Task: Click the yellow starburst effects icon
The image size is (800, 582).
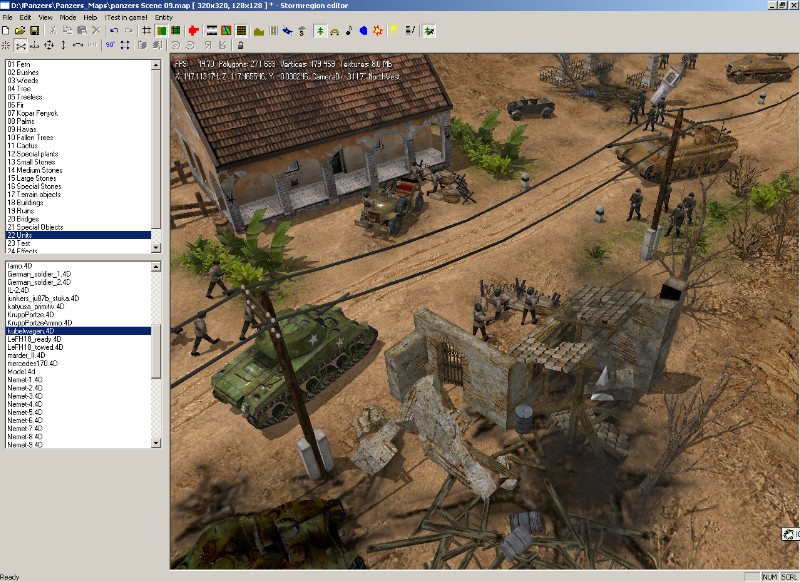Action: (x=378, y=32)
